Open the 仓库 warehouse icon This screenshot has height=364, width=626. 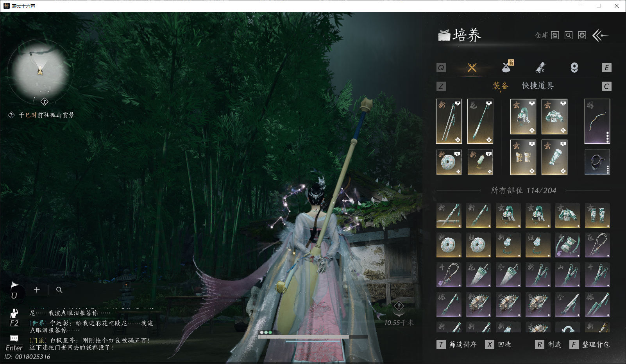pyautogui.click(x=555, y=35)
